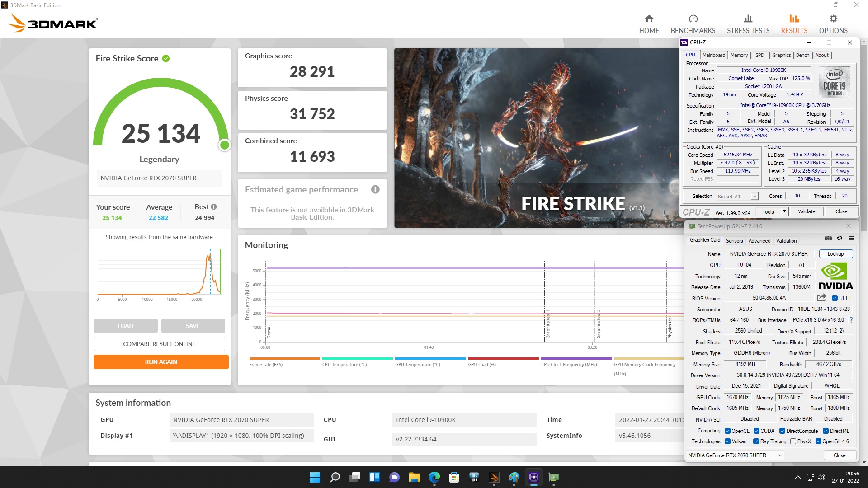Image resolution: width=868 pixels, height=488 pixels.
Task: Show hidden system tray icons chevron
Action: [798, 477]
